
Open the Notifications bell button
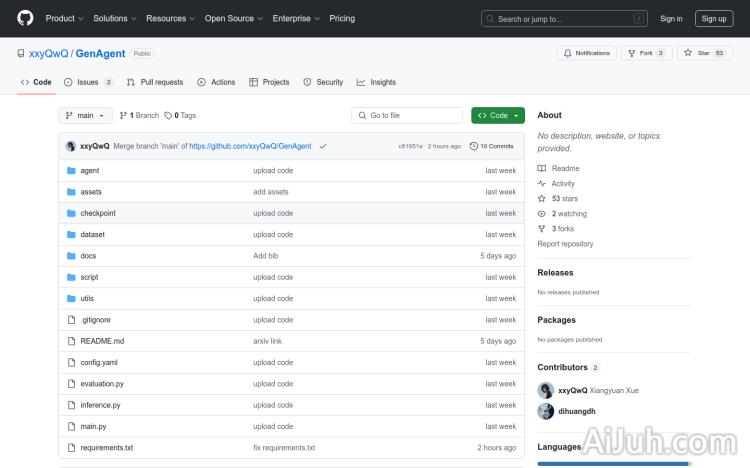coord(587,53)
